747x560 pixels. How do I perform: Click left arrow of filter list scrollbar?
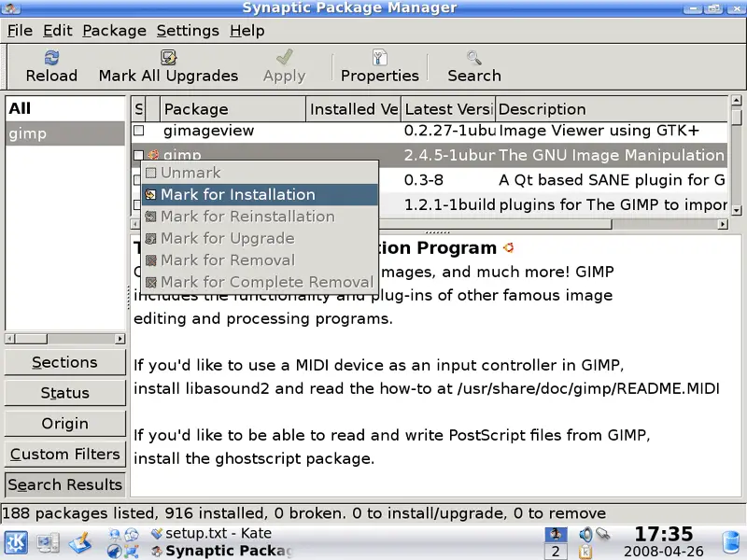tap(10, 339)
